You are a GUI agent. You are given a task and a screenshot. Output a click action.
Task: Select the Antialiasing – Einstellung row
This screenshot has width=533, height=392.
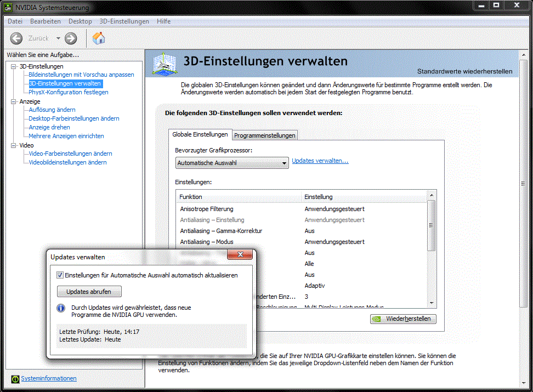pyautogui.click(x=302, y=220)
